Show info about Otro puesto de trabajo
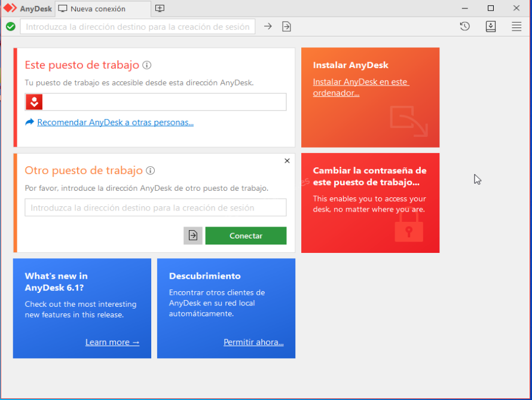Viewport: 532px width, 400px height. tap(150, 170)
